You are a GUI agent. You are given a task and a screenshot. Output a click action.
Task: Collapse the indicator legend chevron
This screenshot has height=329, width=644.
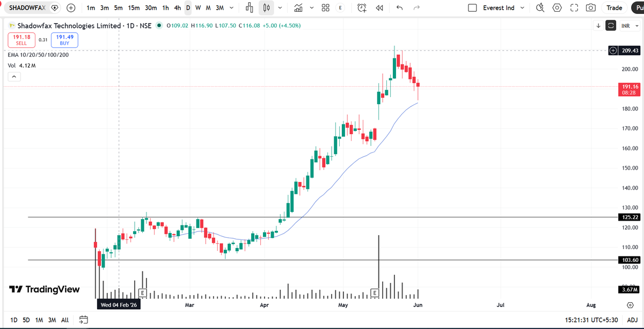[x=14, y=77]
